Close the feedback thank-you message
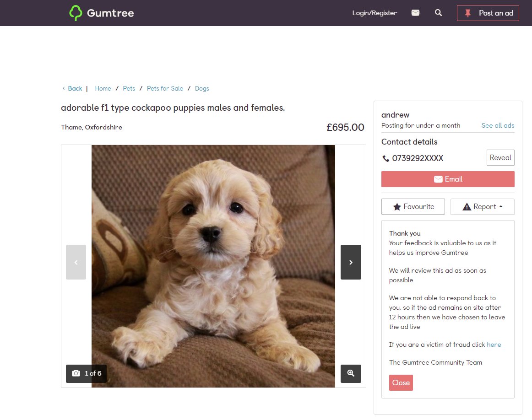The width and height of the screenshot is (532, 420). click(401, 382)
